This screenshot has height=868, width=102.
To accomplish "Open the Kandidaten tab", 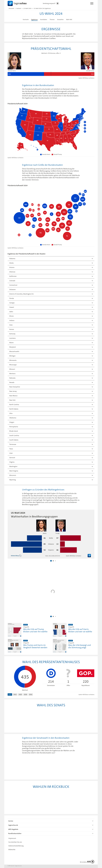I will pyautogui.click(x=44, y=19).
